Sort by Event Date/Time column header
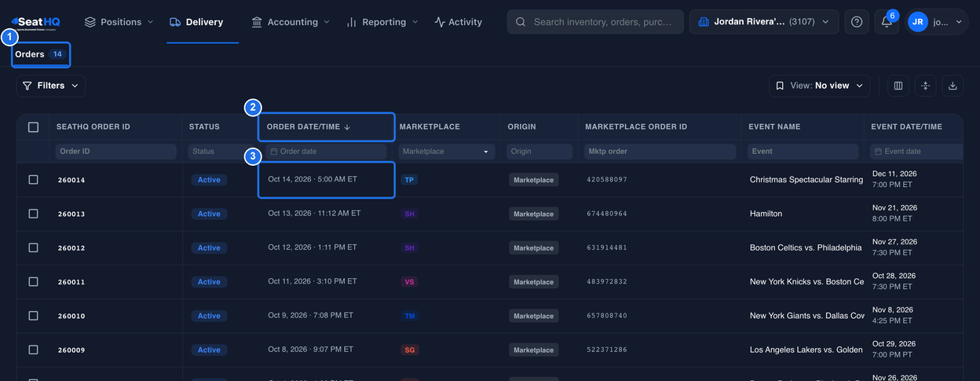The image size is (980, 381). 906,126
